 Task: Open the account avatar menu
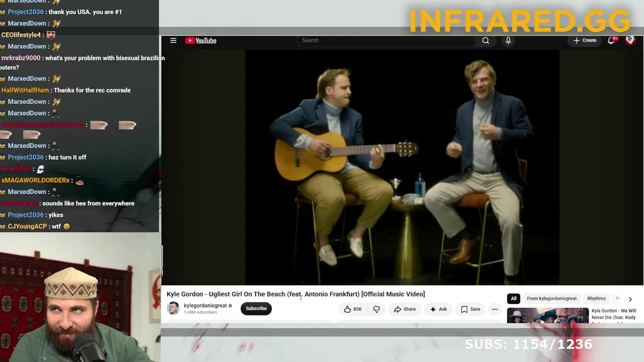630,41
